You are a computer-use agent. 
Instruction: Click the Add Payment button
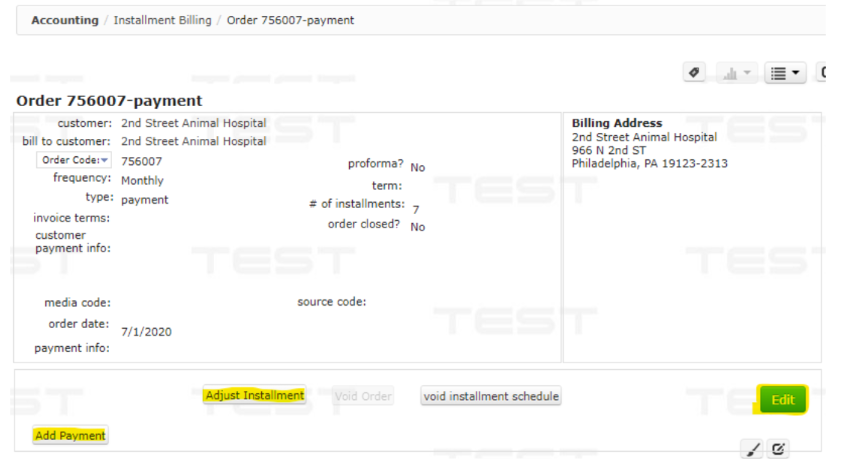click(70, 435)
